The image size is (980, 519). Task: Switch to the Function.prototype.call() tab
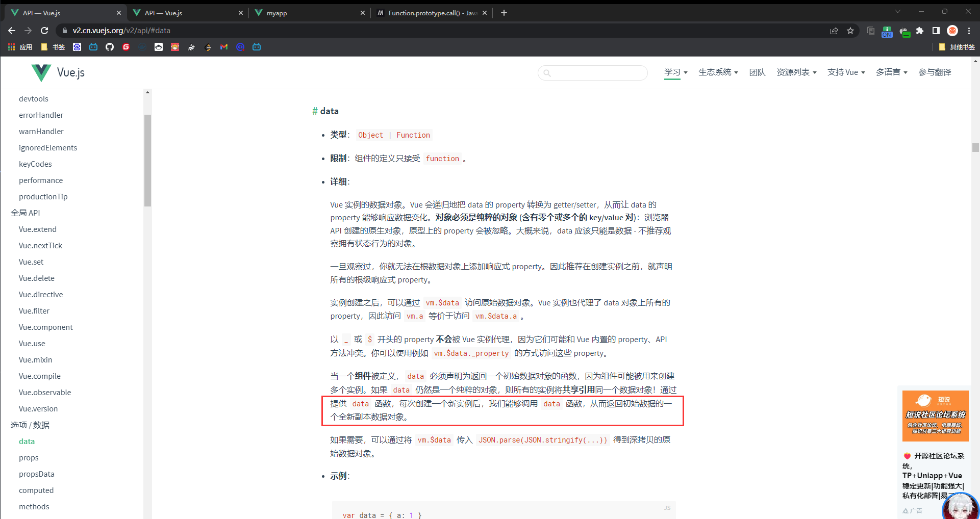pyautogui.click(x=431, y=13)
